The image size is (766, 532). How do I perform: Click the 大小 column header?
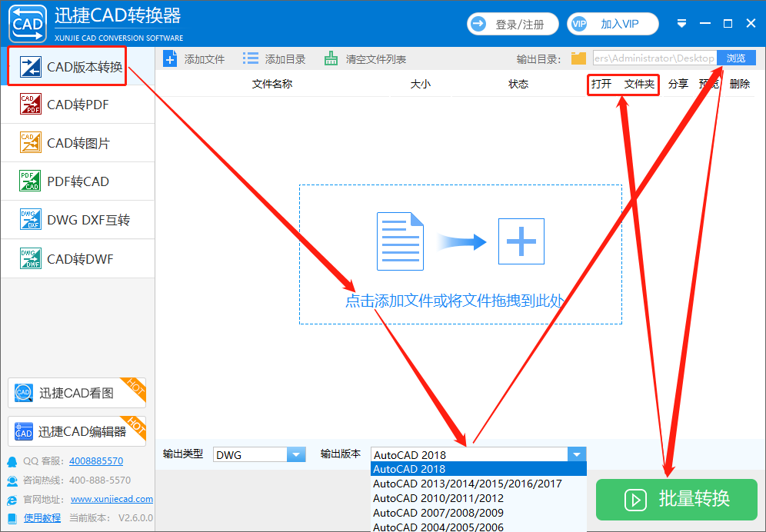pos(421,84)
